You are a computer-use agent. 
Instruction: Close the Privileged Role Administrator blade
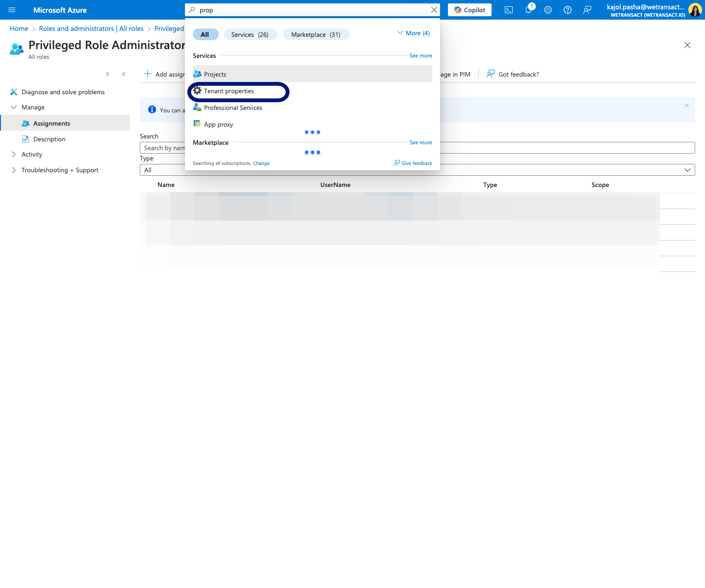(687, 45)
